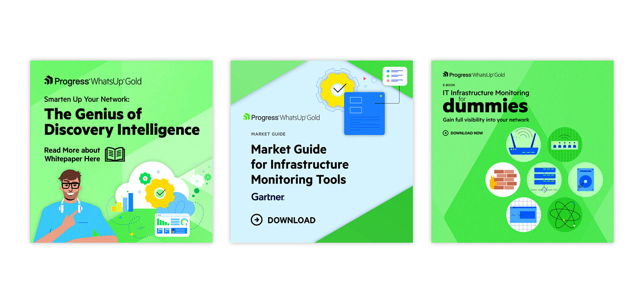Screen dimensions: 644x303
Task: Click the open book whitepaper icon
Action: point(115,155)
